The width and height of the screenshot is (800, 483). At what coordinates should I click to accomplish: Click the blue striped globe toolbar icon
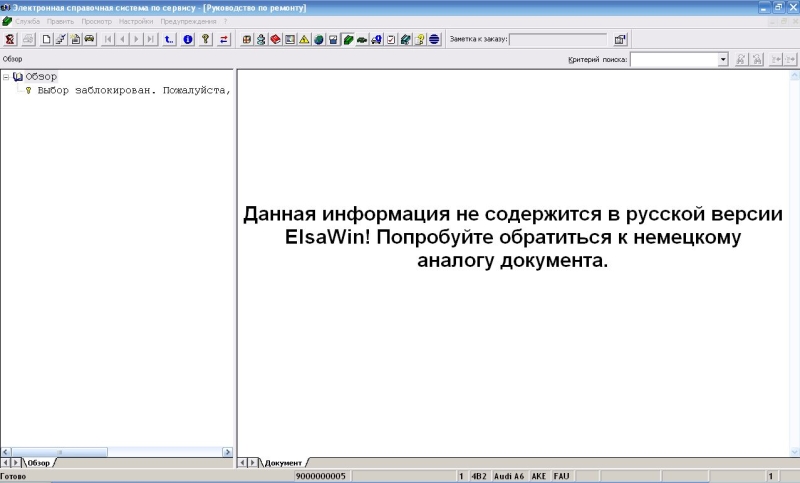435,39
